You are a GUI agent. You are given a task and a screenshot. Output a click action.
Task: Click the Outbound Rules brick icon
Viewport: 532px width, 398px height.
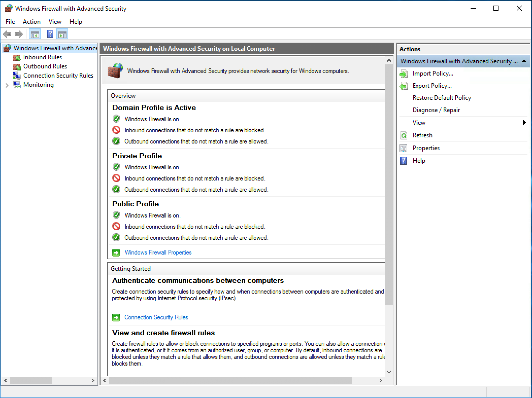point(17,67)
